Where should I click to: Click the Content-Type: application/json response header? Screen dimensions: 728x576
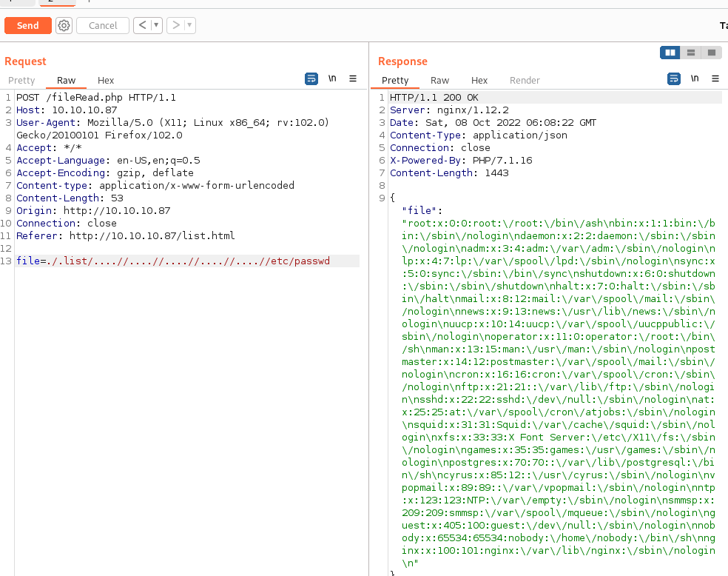tap(479, 135)
